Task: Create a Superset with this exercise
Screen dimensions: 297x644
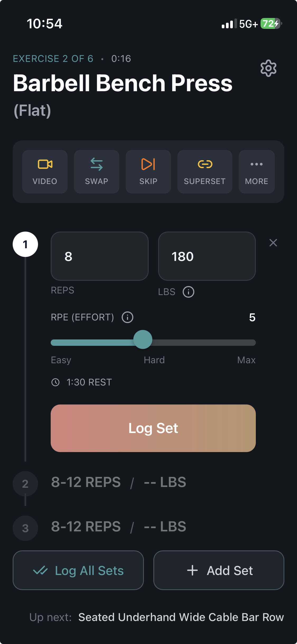Action: click(x=204, y=171)
